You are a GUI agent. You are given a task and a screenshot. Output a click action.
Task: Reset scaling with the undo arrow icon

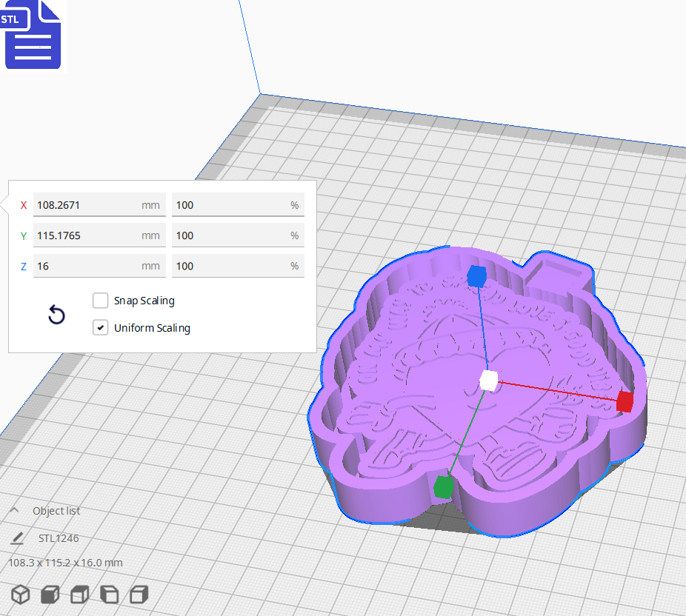[56, 315]
